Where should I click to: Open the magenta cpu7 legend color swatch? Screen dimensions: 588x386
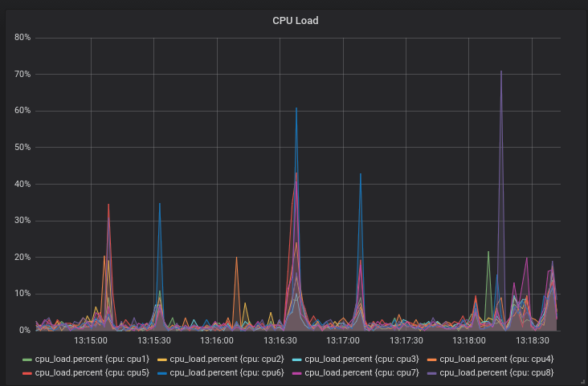click(x=297, y=372)
